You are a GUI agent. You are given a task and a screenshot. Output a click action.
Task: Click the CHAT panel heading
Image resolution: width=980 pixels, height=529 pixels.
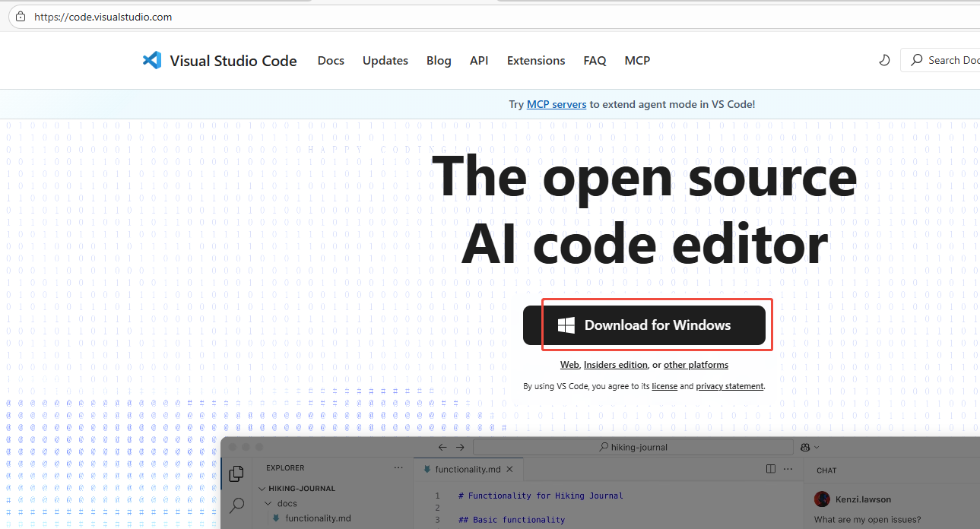[826, 470]
